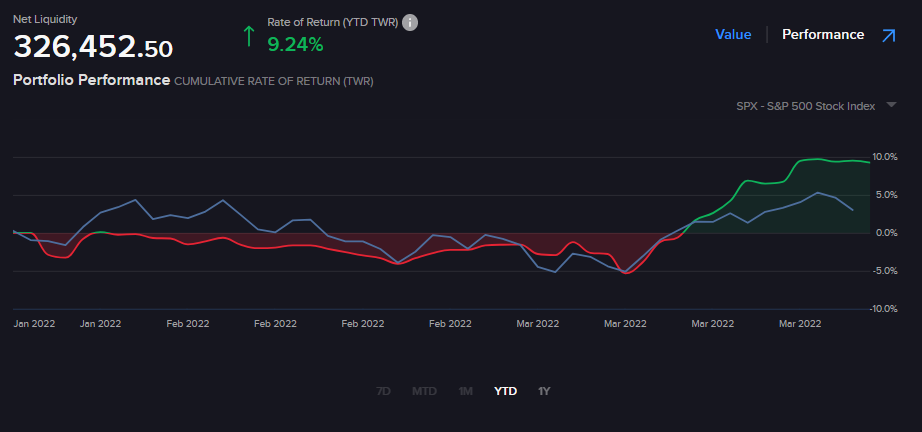Switch to the Value tab
The image size is (922, 432).
point(732,35)
